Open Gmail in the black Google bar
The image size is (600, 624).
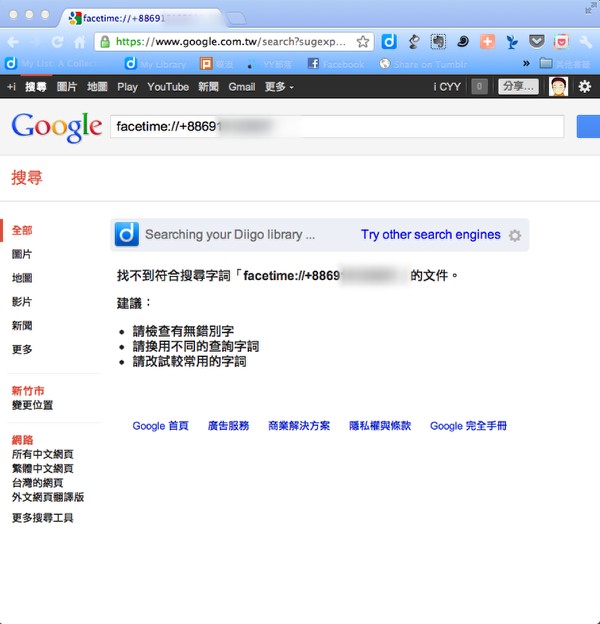pyautogui.click(x=242, y=86)
